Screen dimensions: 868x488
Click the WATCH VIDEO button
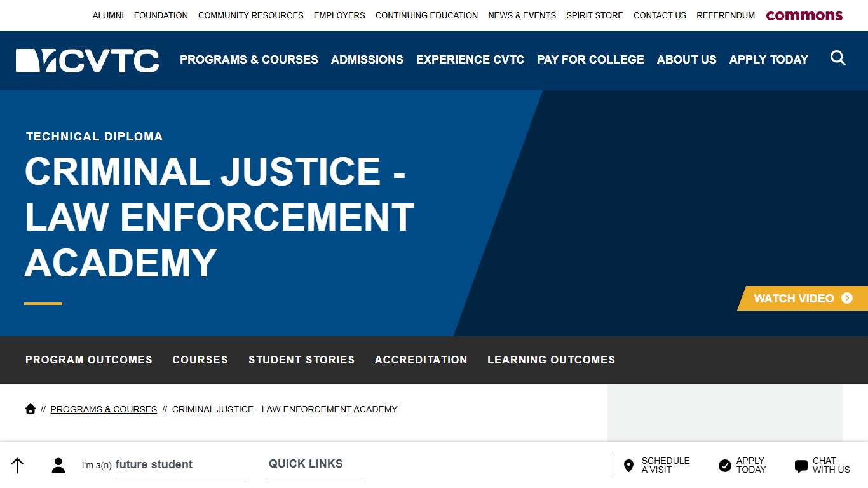(x=802, y=299)
